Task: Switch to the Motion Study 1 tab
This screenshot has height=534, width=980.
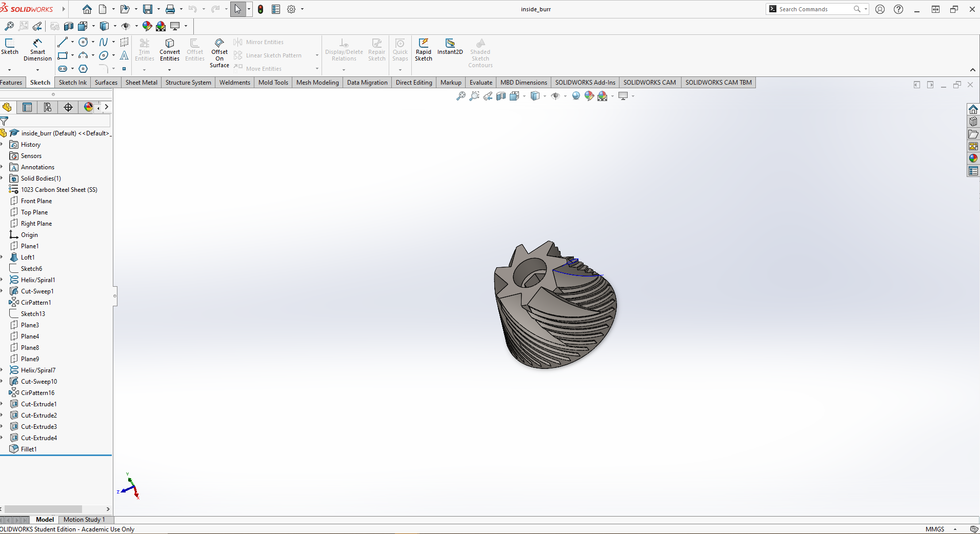Action: coord(84,520)
